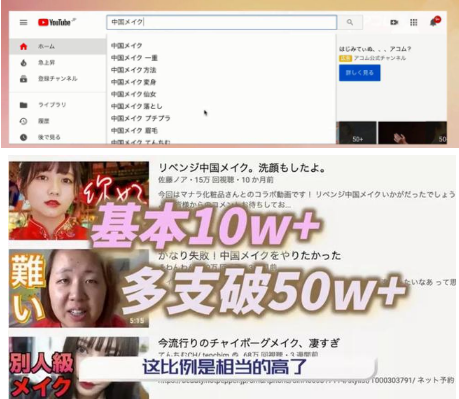Click the red home icon in sidebar
Screen dimensions: 459x399
pos(23,46)
